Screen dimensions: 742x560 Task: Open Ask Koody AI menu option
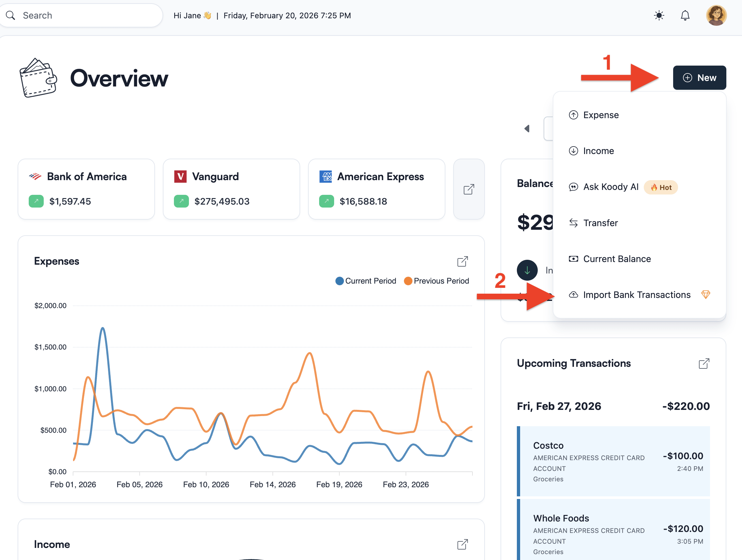611,187
